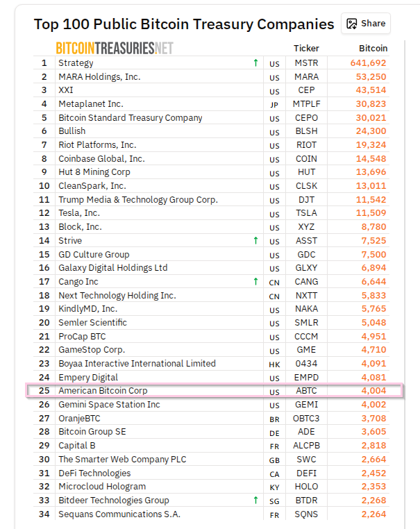Click the green up arrow beside Strategy
Image resolution: width=420 pixels, height=529 pixels.
tap(255, 63)
